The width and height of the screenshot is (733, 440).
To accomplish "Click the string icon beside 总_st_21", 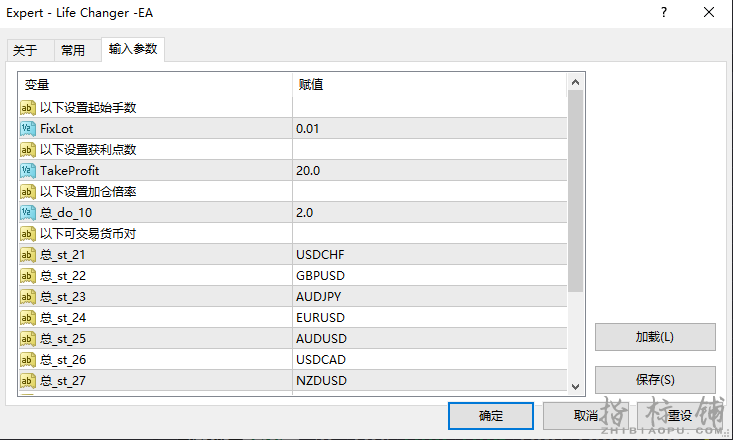I will pos(28,255).
